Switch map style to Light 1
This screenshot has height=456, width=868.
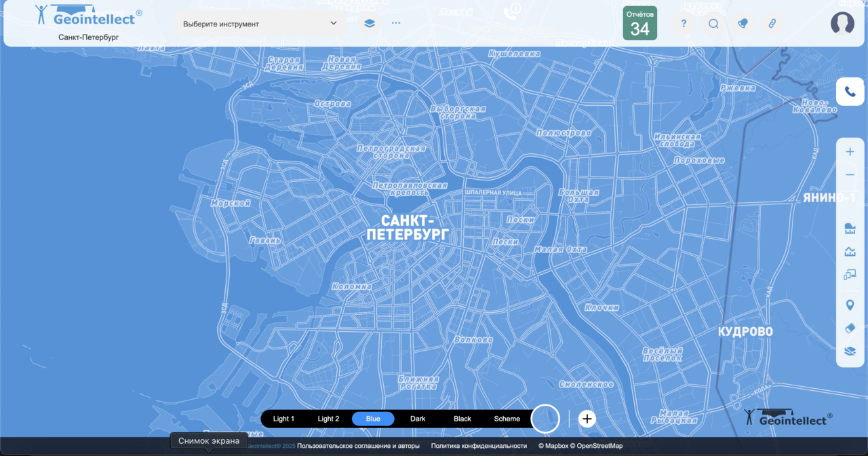(283, 419)
